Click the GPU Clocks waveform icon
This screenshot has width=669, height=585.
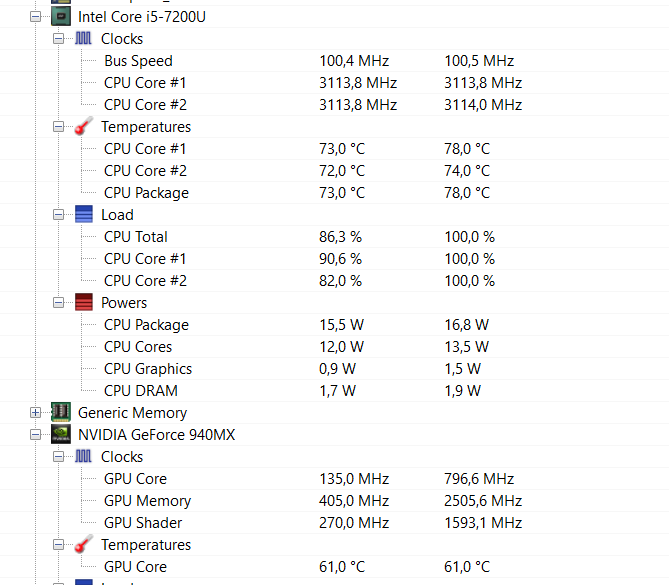pyautogui.click(x=84, y=457)
